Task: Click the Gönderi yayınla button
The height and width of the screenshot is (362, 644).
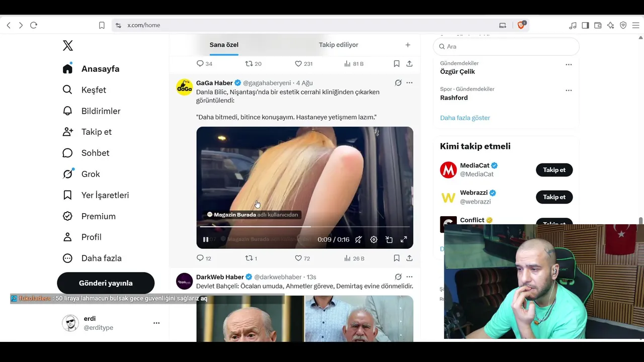Action: click(x=106, y=283)
